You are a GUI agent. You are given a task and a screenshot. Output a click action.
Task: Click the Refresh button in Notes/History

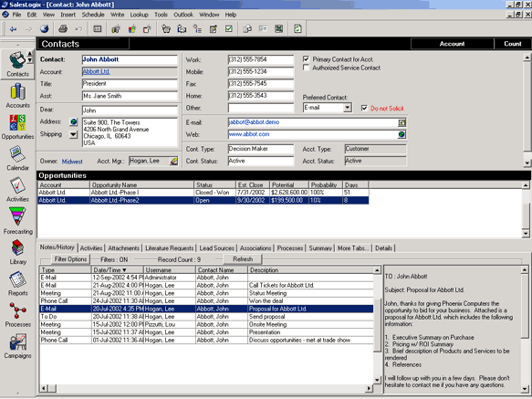[x=243, y=259]
